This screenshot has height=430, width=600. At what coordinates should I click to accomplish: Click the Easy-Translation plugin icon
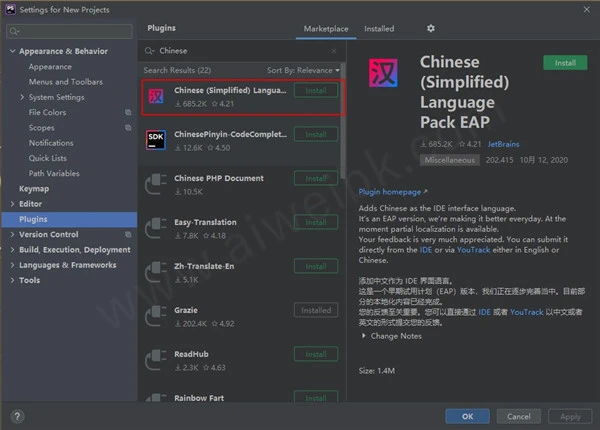156,228
